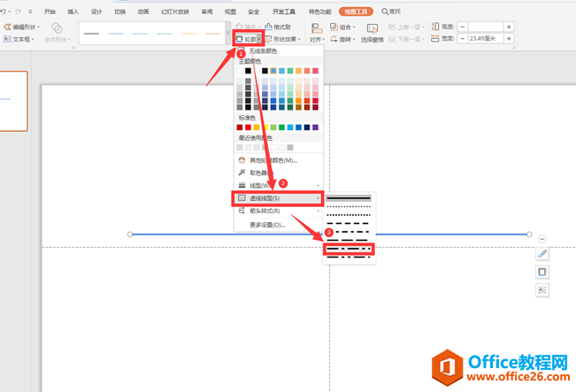Switch to the 切换 tab
Viewport: 576px width, 392px height.
[119, 12]
